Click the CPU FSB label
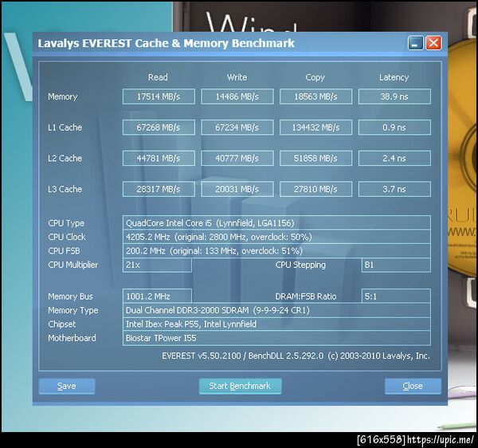Viewport: 478px width, 448px height. (64, 251)
